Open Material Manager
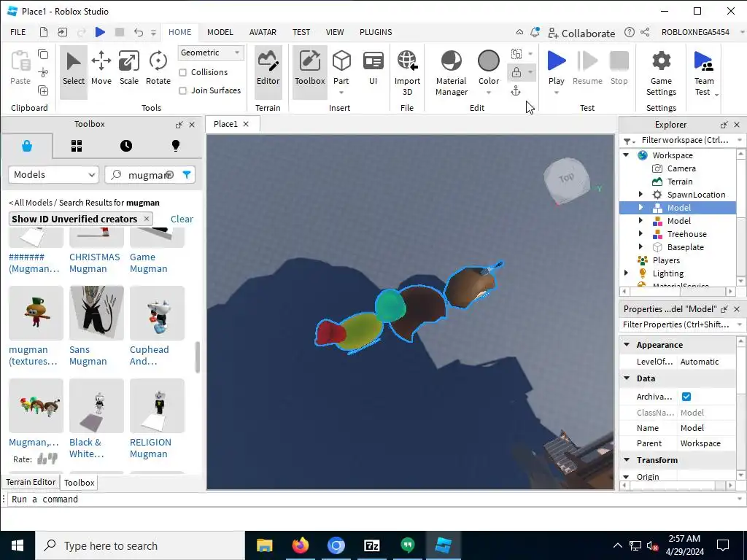Image resolution: width=747 pixels, height=560 pixels. coord(451,73)
